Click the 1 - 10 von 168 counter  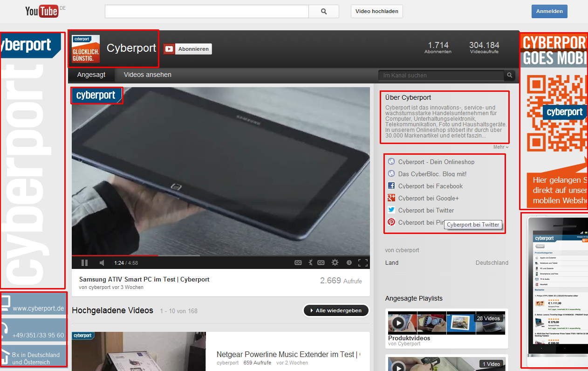179,311
